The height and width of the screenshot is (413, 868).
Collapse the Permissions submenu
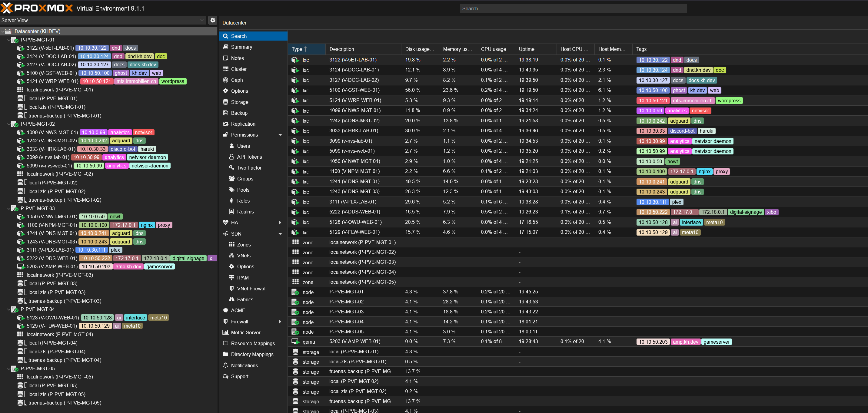pos(280,135)
